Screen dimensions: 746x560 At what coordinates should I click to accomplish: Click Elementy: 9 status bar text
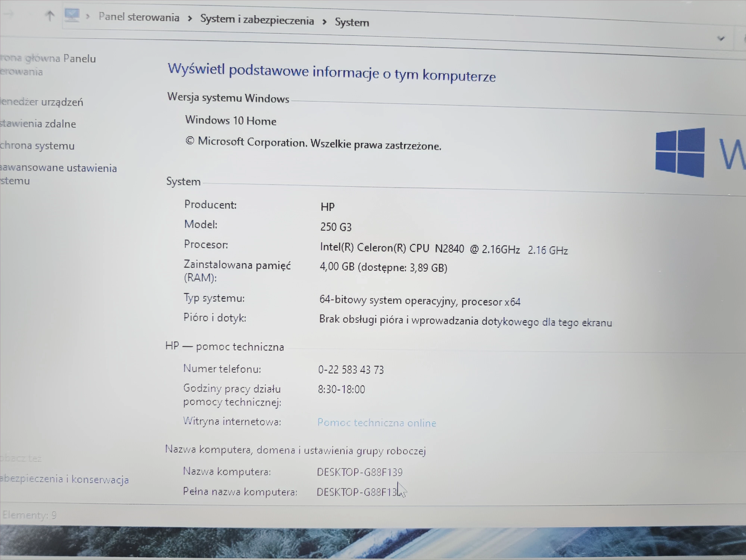(x=29, y=515)
